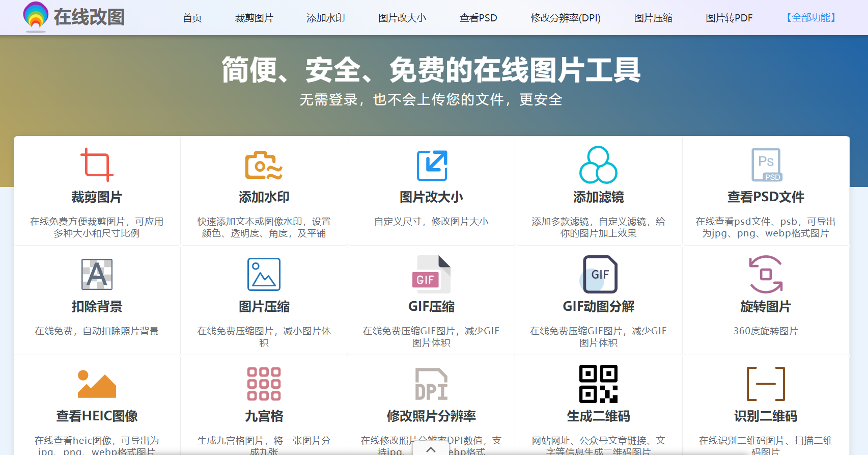This screenshot has height=455, width=868.
Task: Open the image compression icon
Action: click(264, 274)
